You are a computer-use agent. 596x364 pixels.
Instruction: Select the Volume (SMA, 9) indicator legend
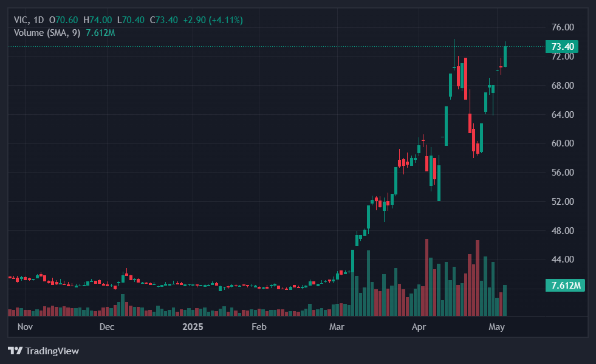click(x=47, y=33)
